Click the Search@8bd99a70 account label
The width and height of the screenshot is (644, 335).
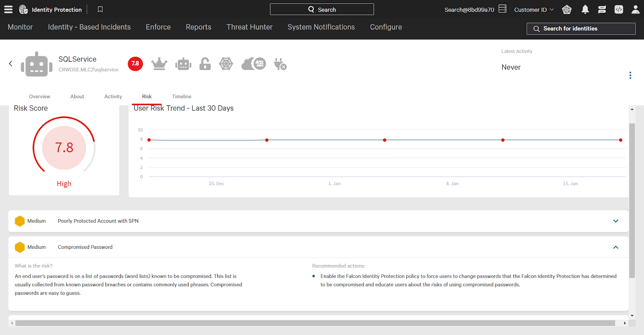coord(469,10)
